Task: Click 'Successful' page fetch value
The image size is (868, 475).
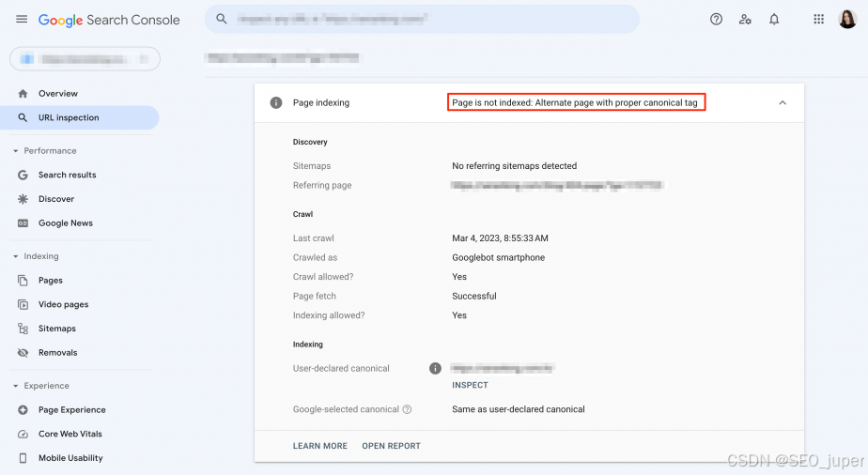Action: 473,297
